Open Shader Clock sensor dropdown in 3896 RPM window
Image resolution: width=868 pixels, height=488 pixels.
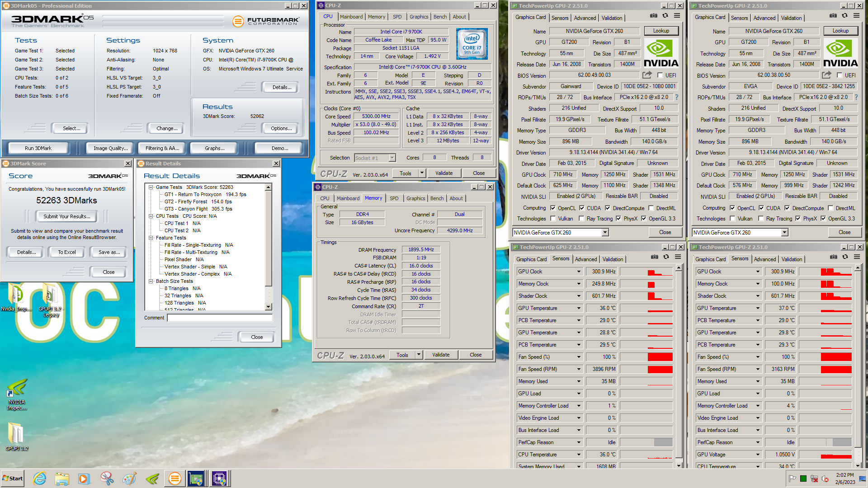pos(579,296)
